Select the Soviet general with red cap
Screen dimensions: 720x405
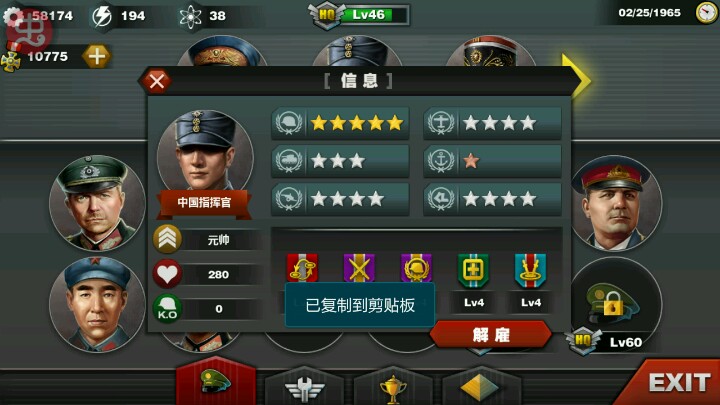[617, 203]
